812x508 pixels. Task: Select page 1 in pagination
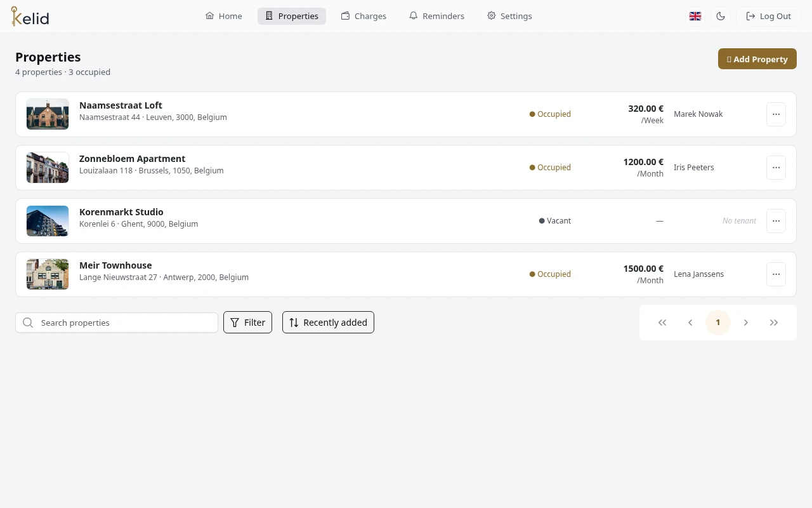tap(718, 323)
